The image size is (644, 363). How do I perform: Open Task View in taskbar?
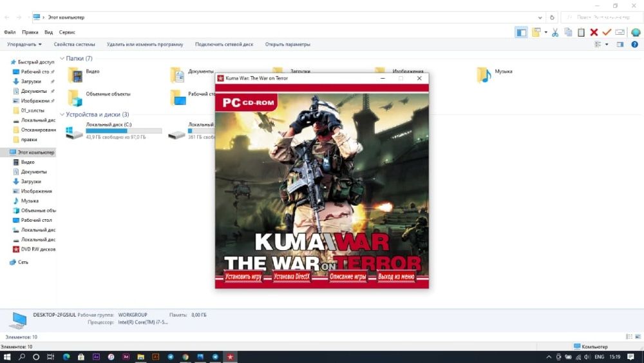[50, 357]
